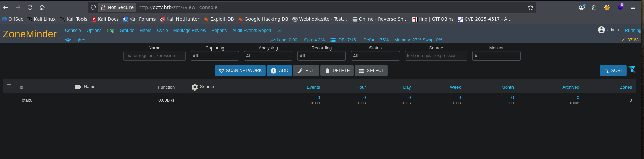Open the Status filter dropdown
The width and height of the screenshot is (644, 159).
coord(375,56)
